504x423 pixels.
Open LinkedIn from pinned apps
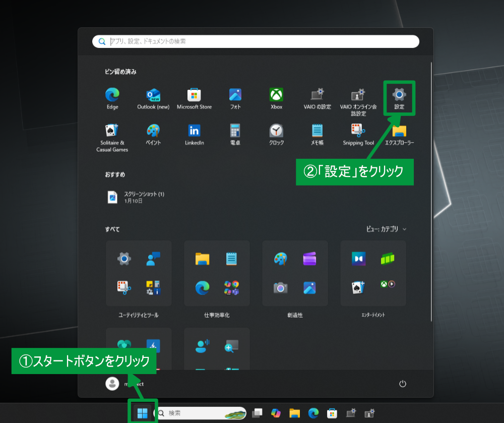coord(194,131)
